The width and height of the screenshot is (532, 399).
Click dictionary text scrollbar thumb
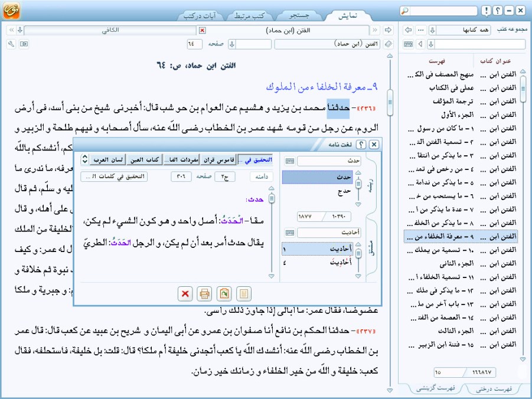[x=272, y=198]
